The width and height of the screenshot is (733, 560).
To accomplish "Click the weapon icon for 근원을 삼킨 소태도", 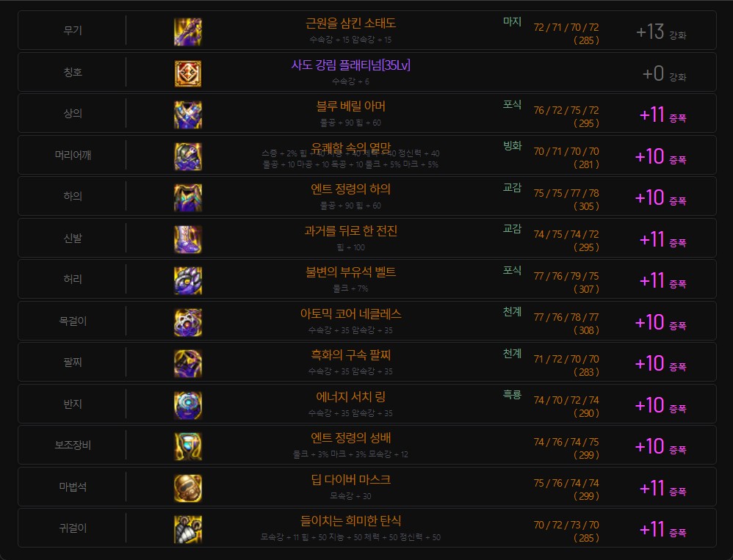I will pyautogui.click(x=187, y=32).
